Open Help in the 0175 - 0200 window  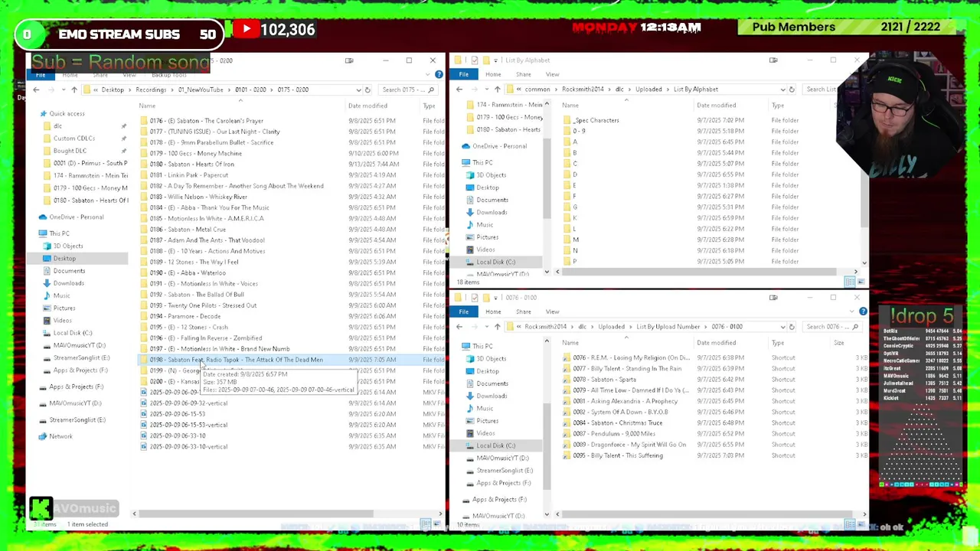439,74
